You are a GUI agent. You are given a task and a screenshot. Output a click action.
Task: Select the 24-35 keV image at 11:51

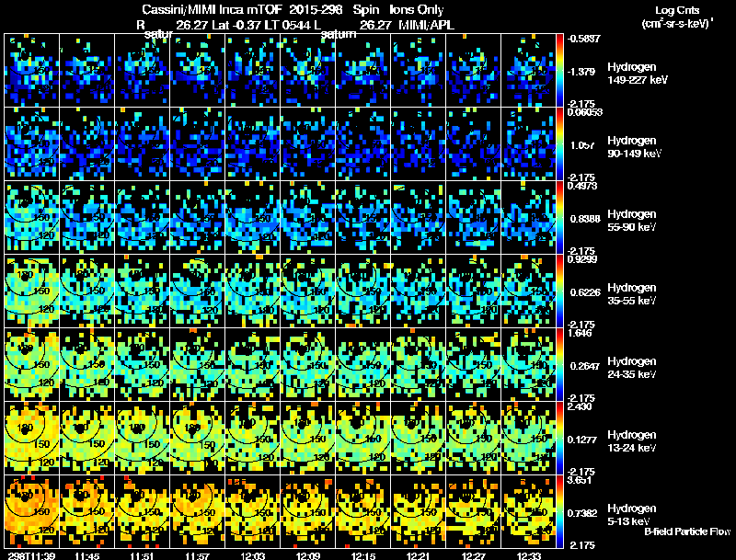pyautogui.click(x=143, y=364)
